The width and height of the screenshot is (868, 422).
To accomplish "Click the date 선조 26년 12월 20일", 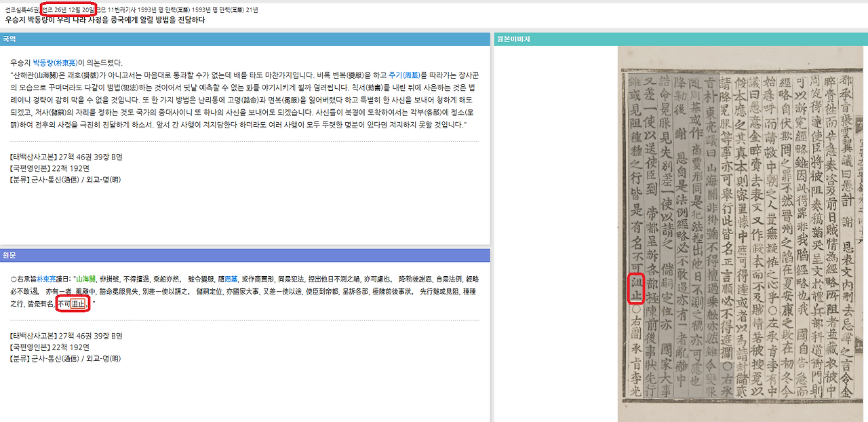I will click(x=68, y=10).
